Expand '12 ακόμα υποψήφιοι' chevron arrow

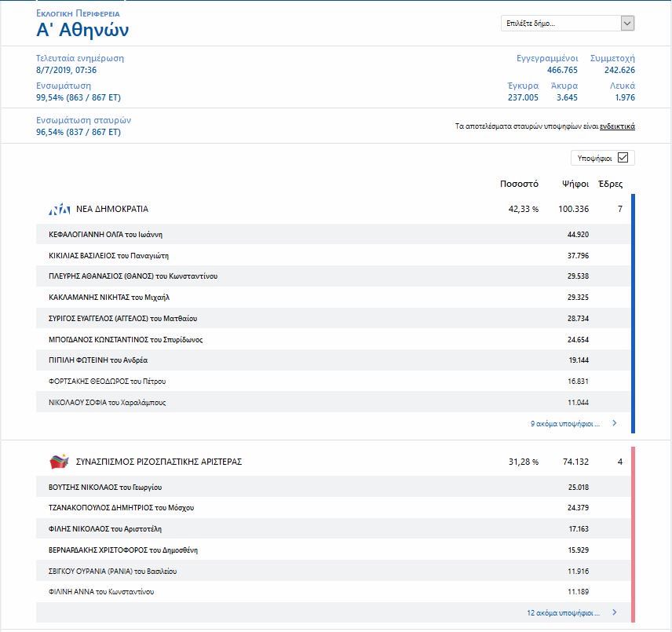point(615,612)
